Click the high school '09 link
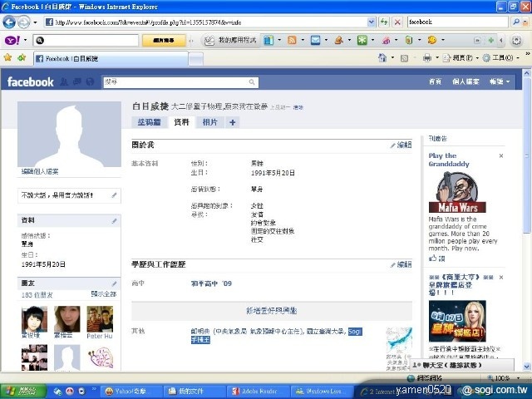Viewport: 532px width, 399px height. pyautogui.click(x=211, y=283)
